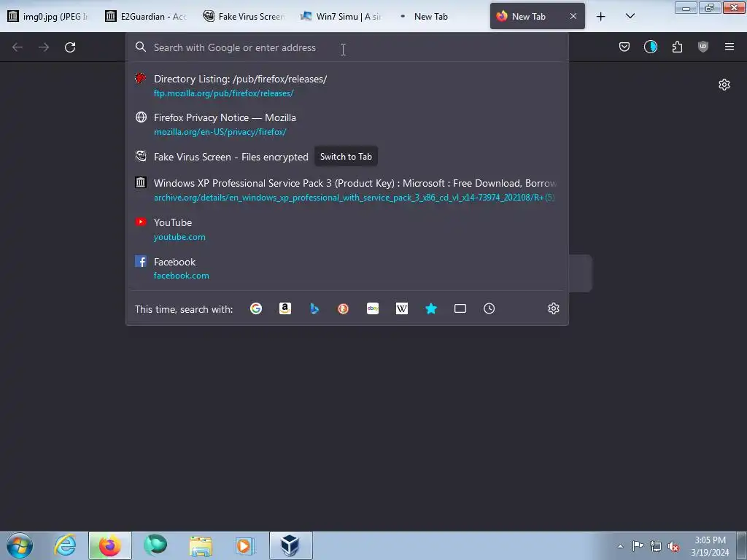Open the green globe taskbar app
The width and height of the screenshot is (747, 560).
(155, 545)
